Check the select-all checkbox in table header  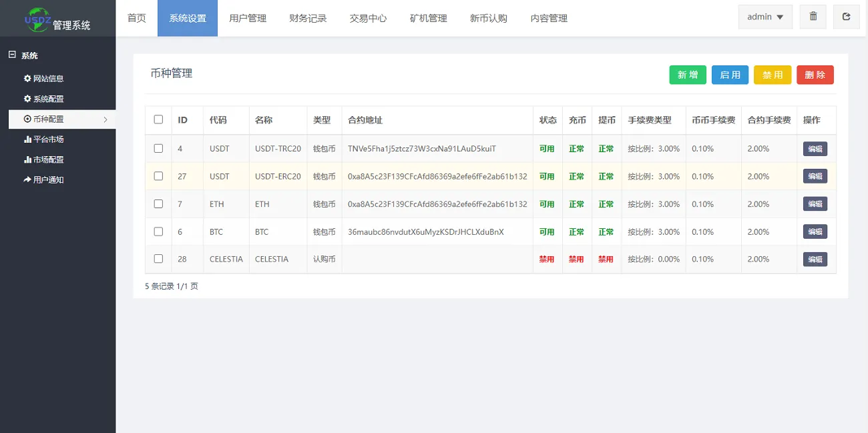tap(158, 119)
